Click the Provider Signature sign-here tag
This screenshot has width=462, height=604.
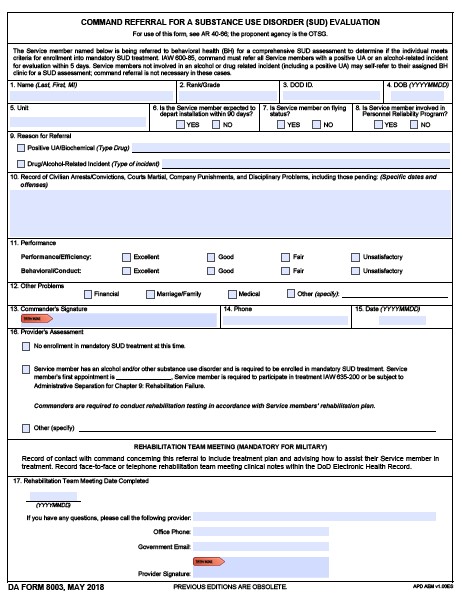[209, 562]
